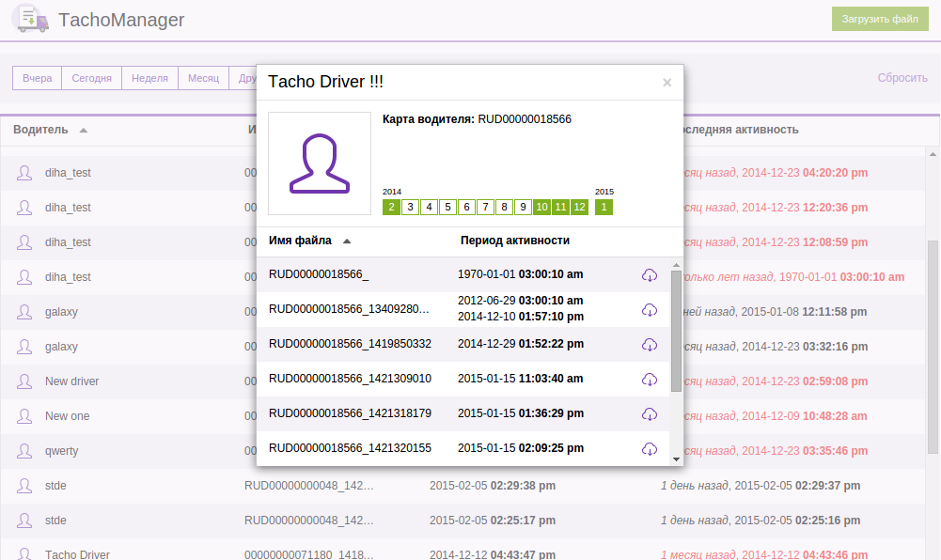Click user icon beside galaxy driver
941x560 pixels.
[24, 312]
